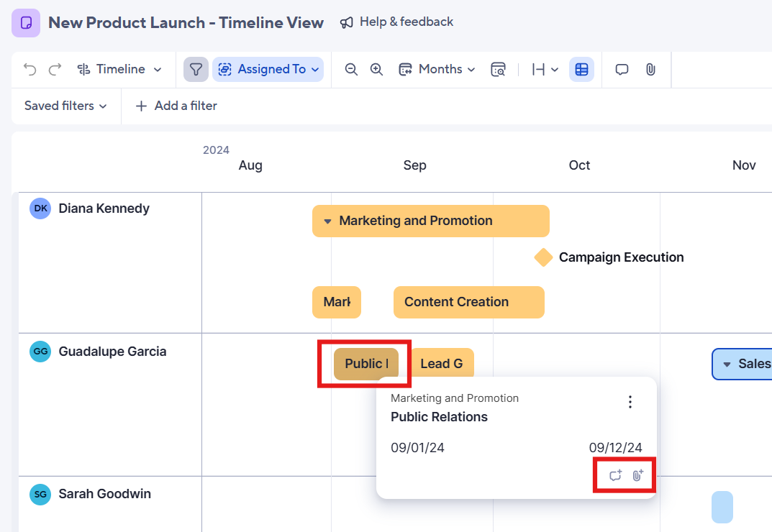Click the undo arrow in toolbar
The height and width of the screenshot is (532, 772).
click(29, 69)
